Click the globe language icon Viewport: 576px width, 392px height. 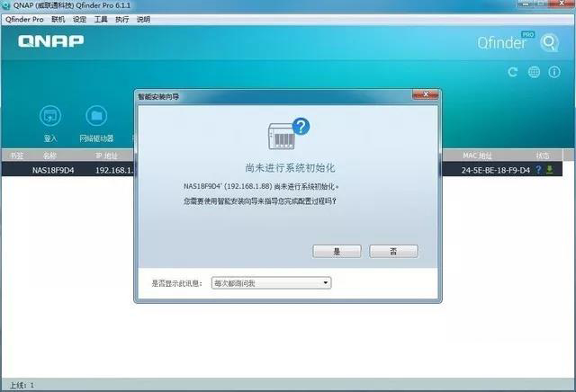(534, 72)
